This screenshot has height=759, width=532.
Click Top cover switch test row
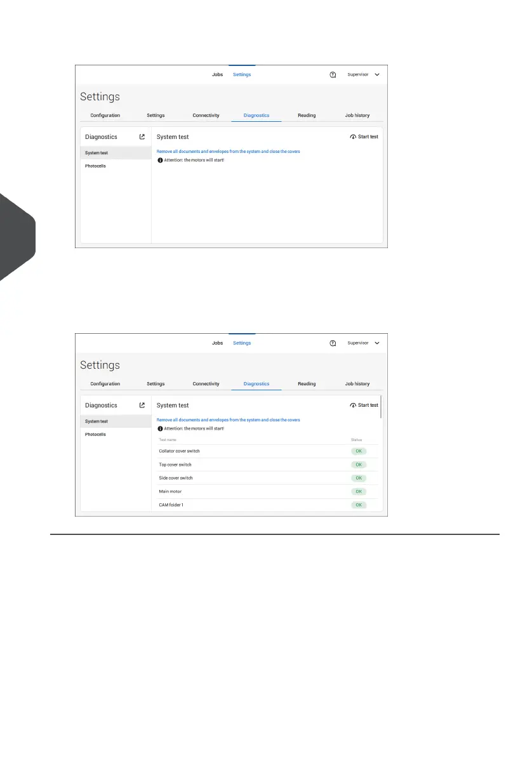point(268,465)
